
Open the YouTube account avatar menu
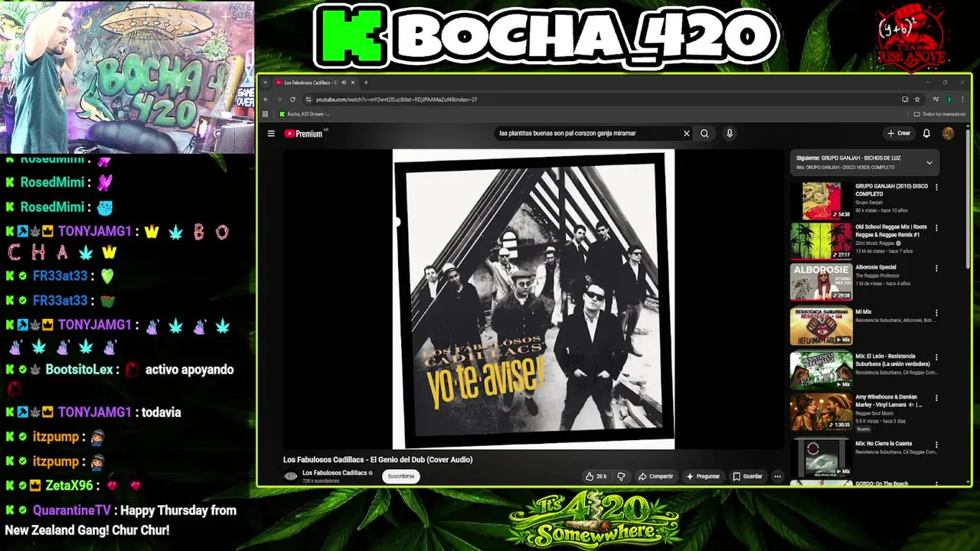coord(948,133)
